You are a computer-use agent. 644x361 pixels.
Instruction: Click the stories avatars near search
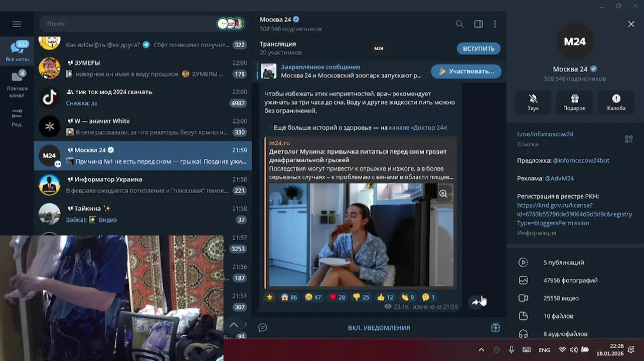pyautogui.click(x=230, y=24)
